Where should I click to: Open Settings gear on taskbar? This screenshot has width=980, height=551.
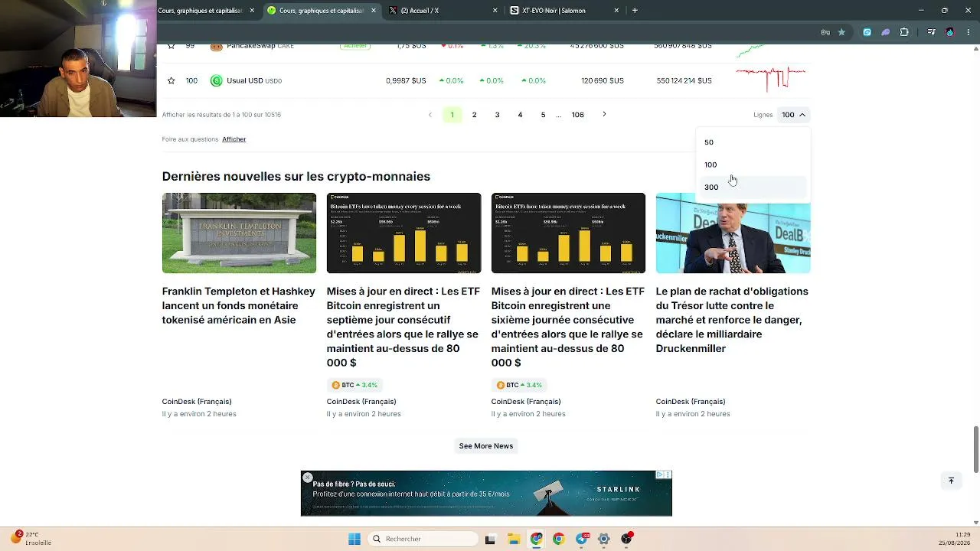604,539
